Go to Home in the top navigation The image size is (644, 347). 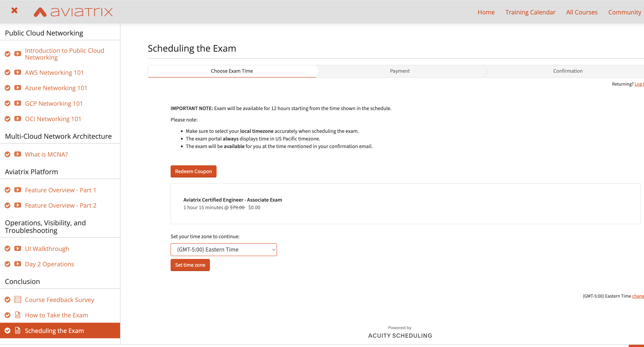(486, 12)
